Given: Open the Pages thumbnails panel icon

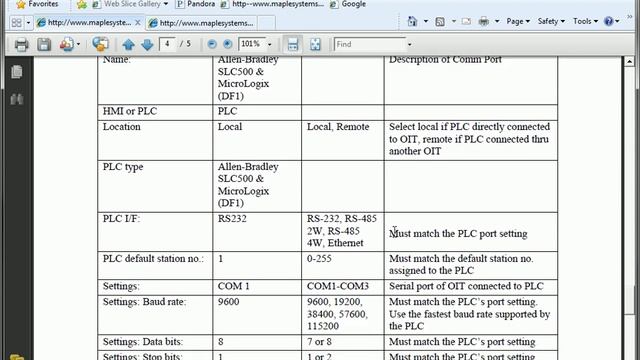Looking at the screenshot, I should (x=17, y=72).
